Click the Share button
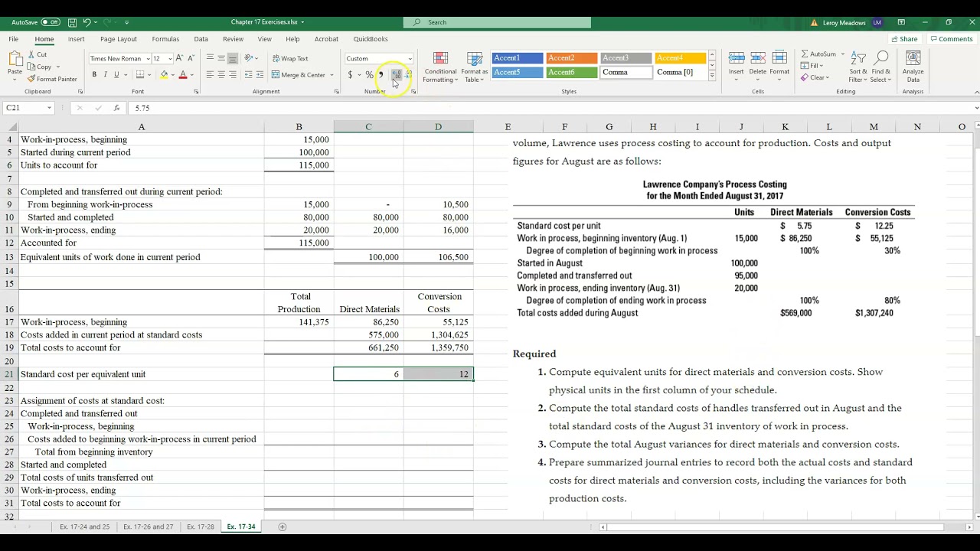Viewport: 980px width, 551px height. (904, 39)
